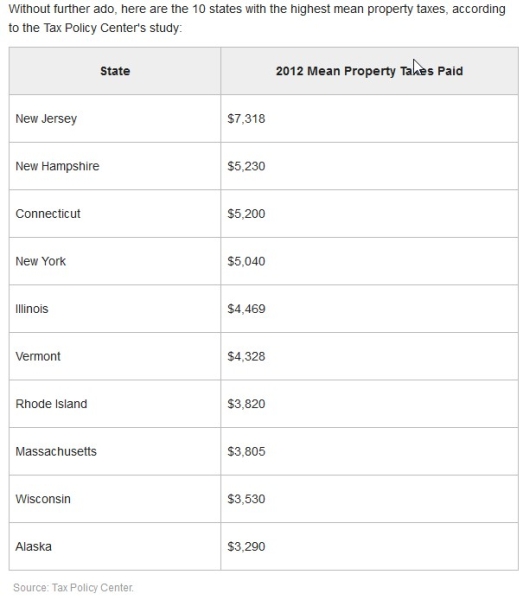Click the $5,200 amount

[246, 214]
